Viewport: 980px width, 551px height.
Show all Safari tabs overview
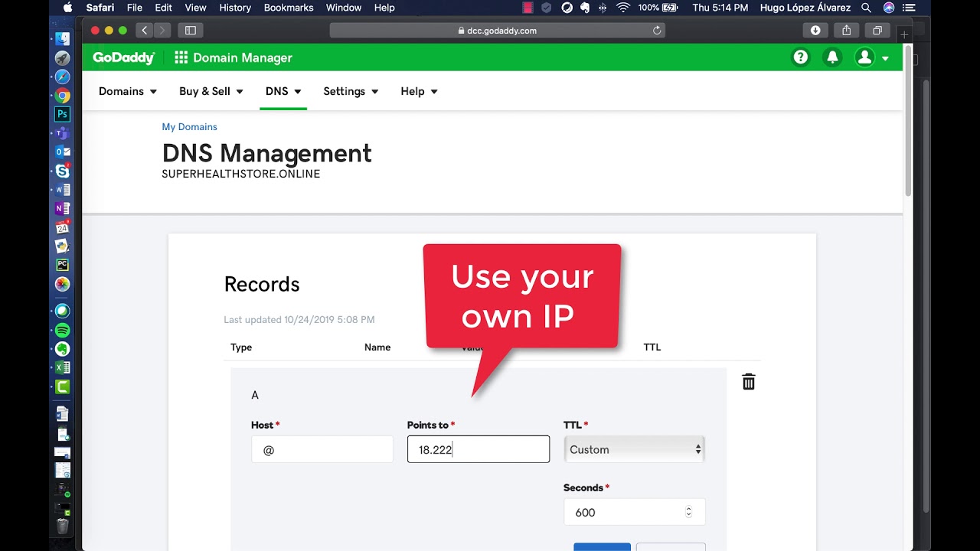click(877, 31)
